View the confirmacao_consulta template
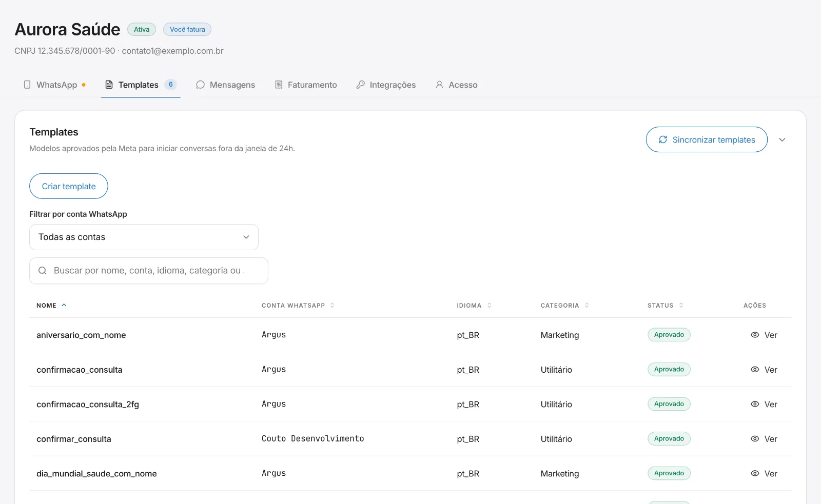Screen dimensions: 821x504 764,370
